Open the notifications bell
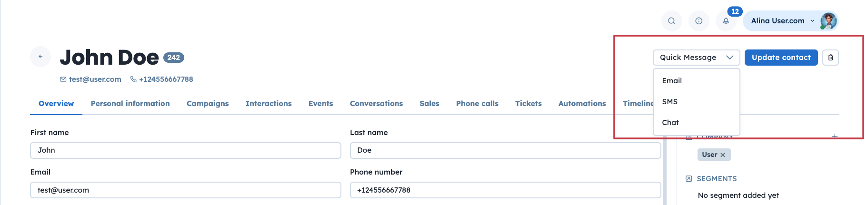The width and height of the screenshot is (868, 205). [x=726, y=21]
